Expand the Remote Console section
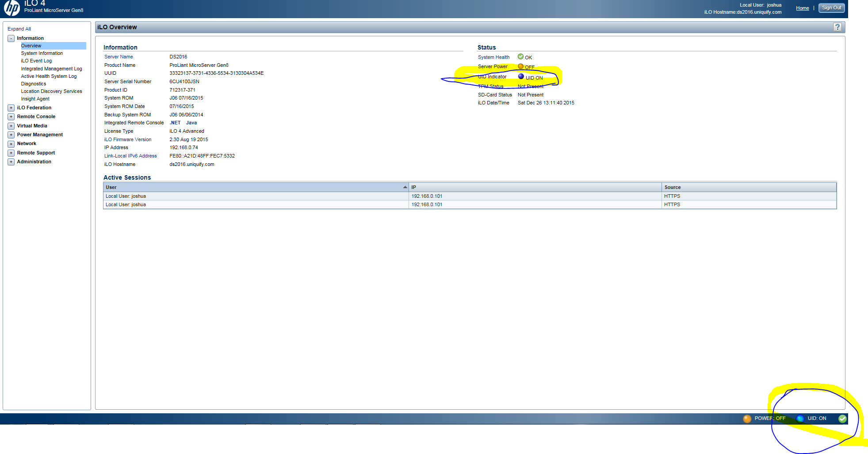868x454 pixels. [x=11, y=117]
